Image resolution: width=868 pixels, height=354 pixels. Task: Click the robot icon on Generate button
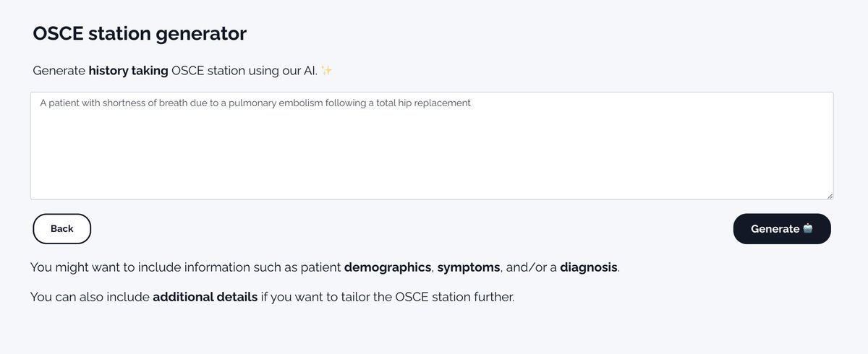pos(808,229)
